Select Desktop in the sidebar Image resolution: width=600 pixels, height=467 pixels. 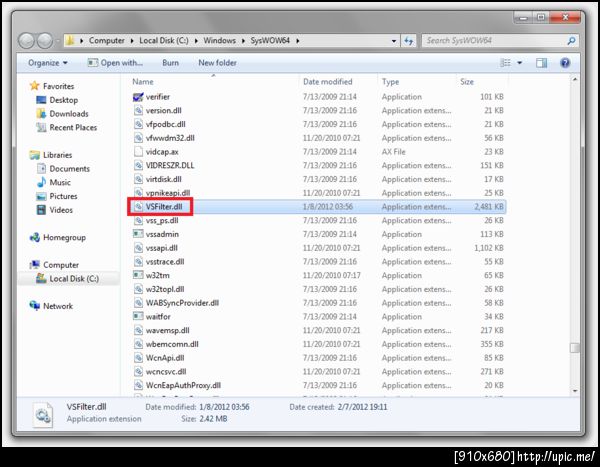64,100
